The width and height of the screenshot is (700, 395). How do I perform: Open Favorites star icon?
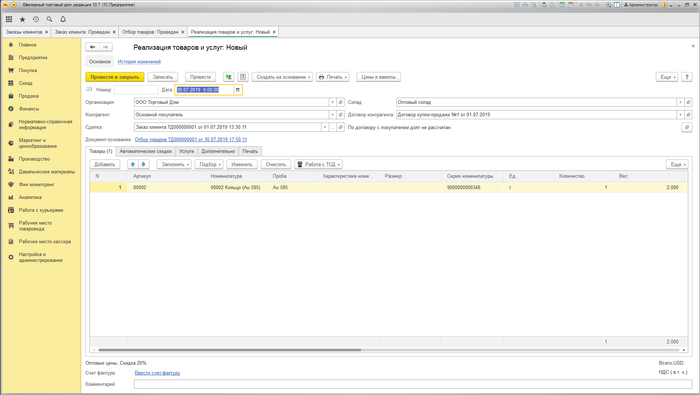tap(22, 19)
